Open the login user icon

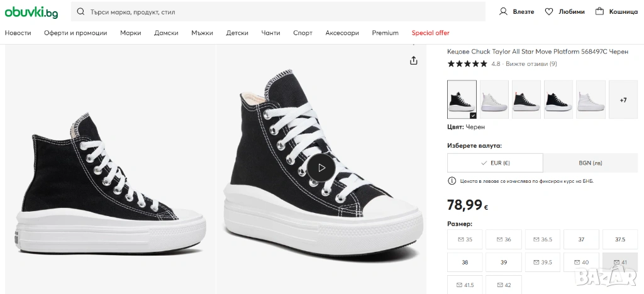pyautogui.click(x=503, y=11)
